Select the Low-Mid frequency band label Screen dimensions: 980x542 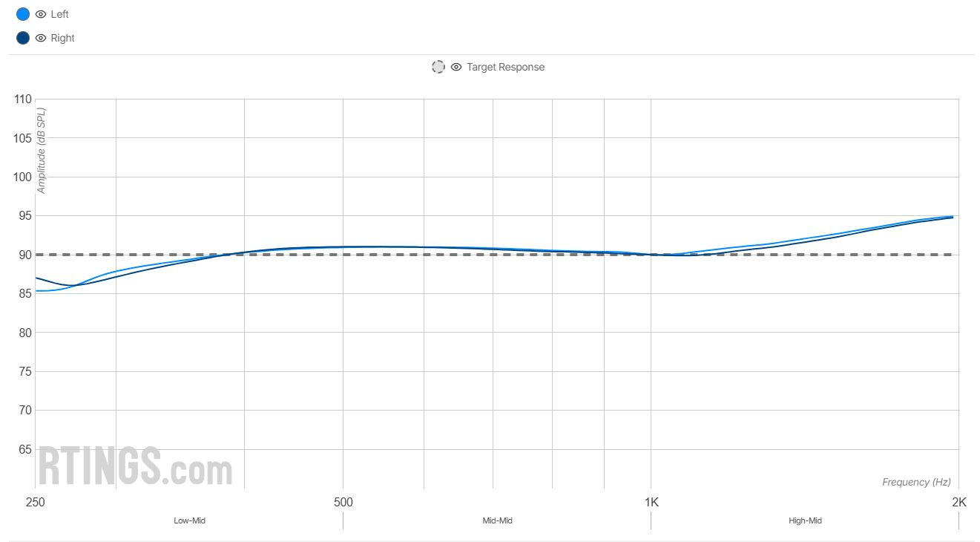pos(189,520)
